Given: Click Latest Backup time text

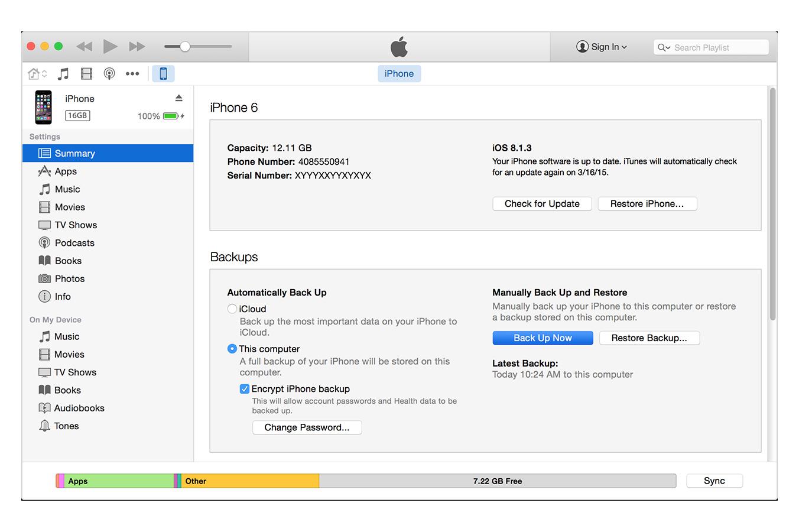Looking at the screenshot, I should 563,375.
